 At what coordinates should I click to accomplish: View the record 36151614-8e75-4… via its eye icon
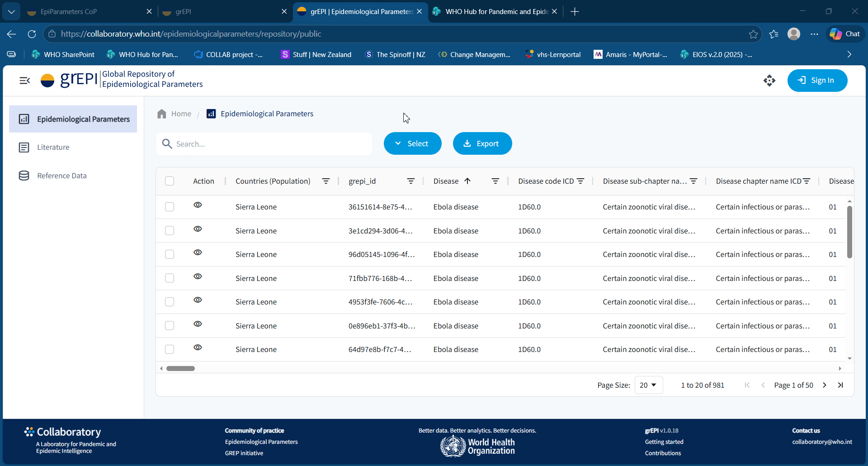pos(198,205)
